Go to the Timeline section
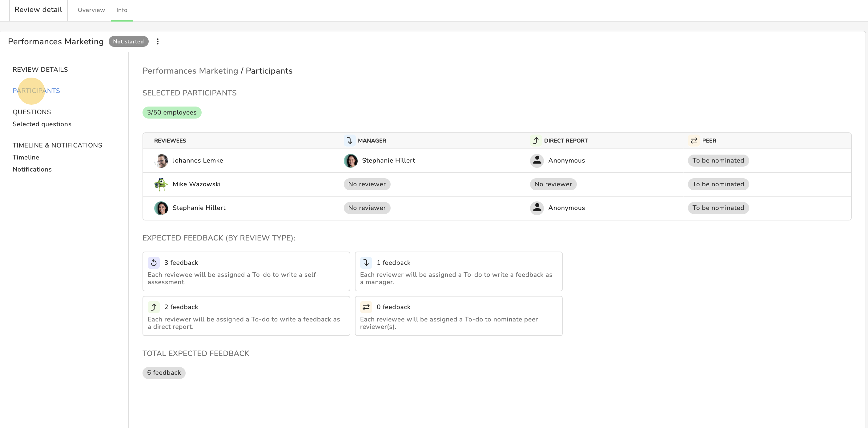The width and height of the screenshot is (868, 428). click(26, 157)
